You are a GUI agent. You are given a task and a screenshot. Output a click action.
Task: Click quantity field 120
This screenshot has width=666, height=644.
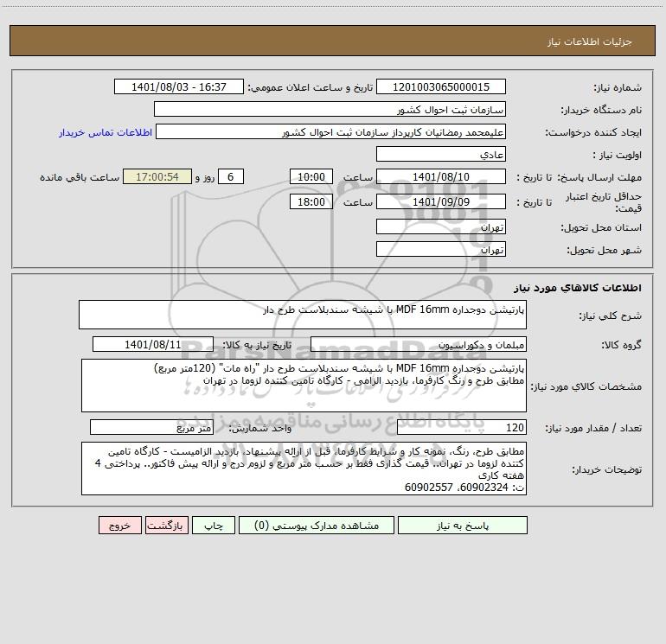coord(462,428)
